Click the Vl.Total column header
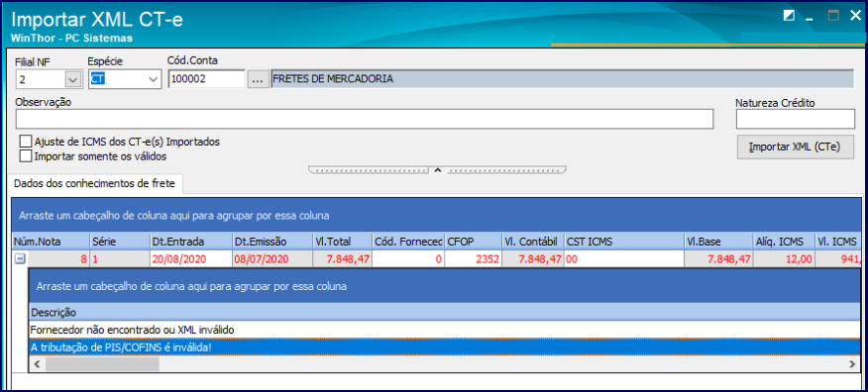Screen dimensions: 868x392 click(342, 242)
